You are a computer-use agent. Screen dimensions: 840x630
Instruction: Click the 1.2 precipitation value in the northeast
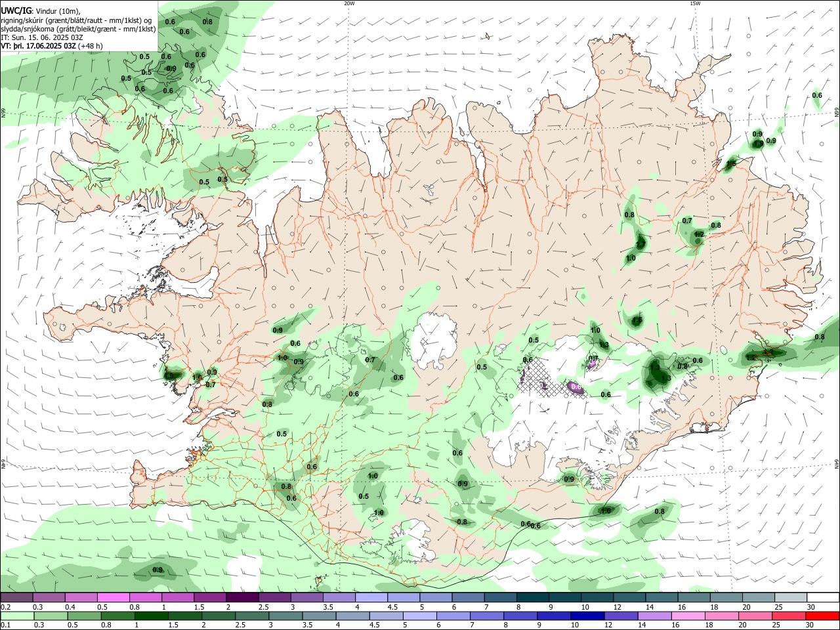pyautogui.click(x=699, y=234)
